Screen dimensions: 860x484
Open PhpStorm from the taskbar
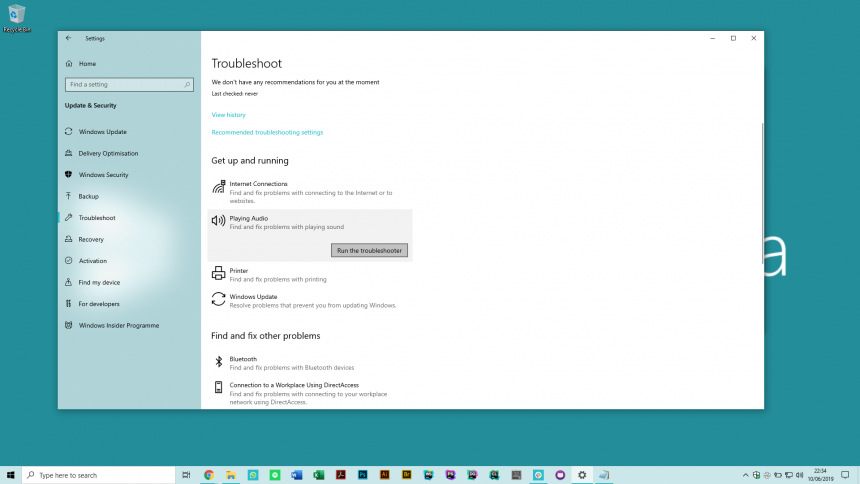tap(450, 475)
